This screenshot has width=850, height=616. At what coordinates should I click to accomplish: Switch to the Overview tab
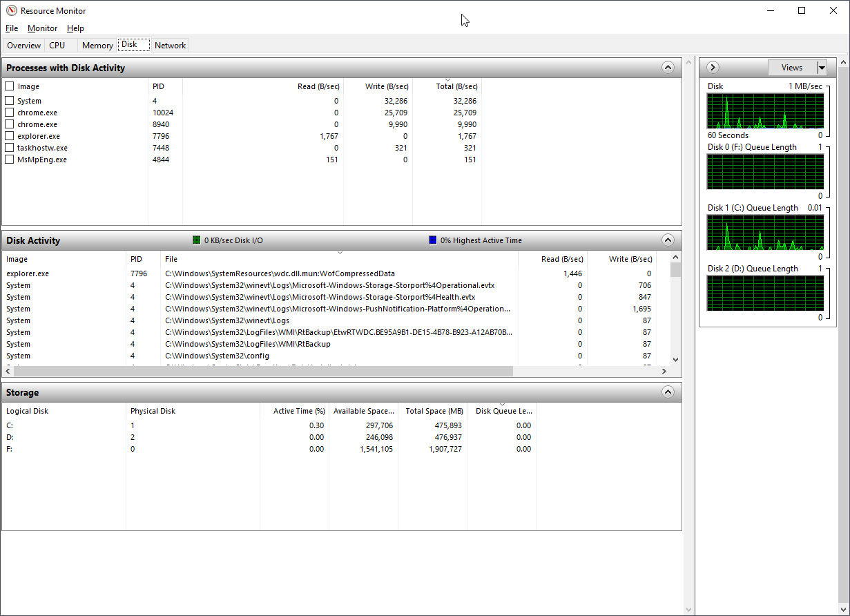(24, 45)
